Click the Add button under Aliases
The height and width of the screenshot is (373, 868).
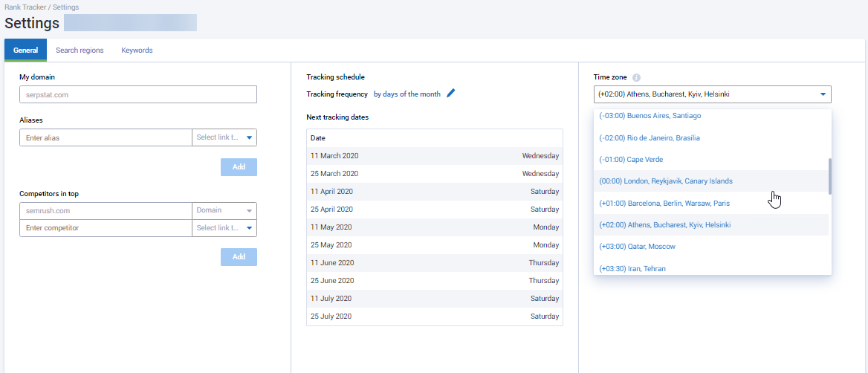tap(239, 167)
